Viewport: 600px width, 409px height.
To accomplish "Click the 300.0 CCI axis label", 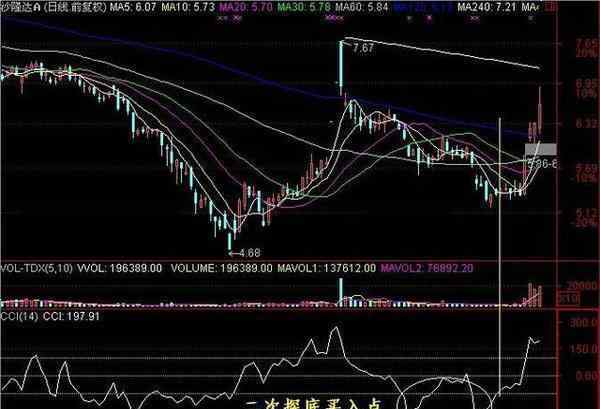I will (x=585, y=323).
